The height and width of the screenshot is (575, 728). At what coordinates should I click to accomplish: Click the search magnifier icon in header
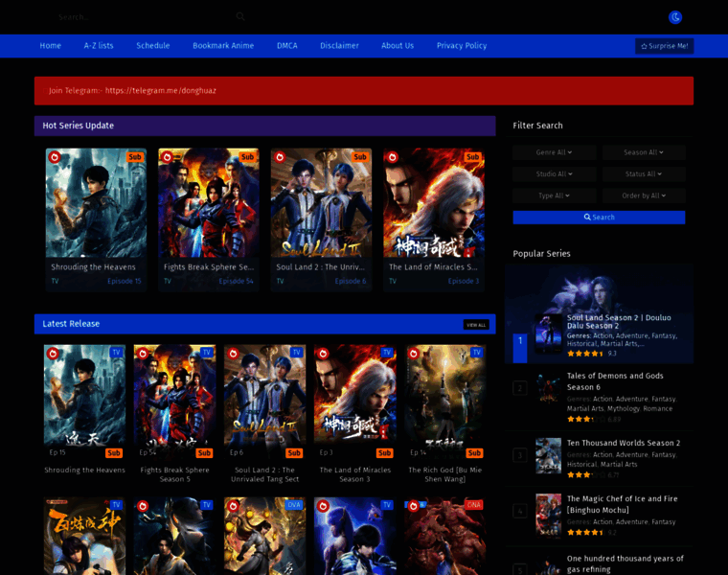[240, 16]
